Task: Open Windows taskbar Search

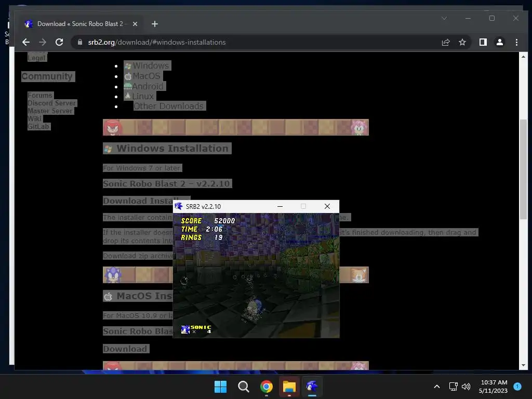Action: [243, 387]
